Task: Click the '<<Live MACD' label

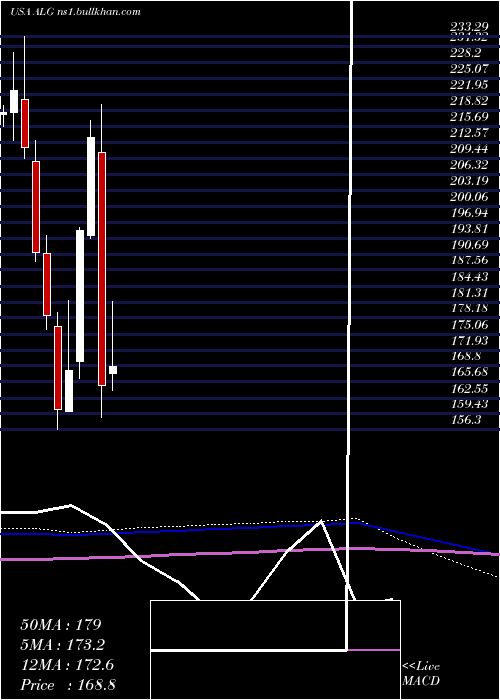Action: point(421,673)
